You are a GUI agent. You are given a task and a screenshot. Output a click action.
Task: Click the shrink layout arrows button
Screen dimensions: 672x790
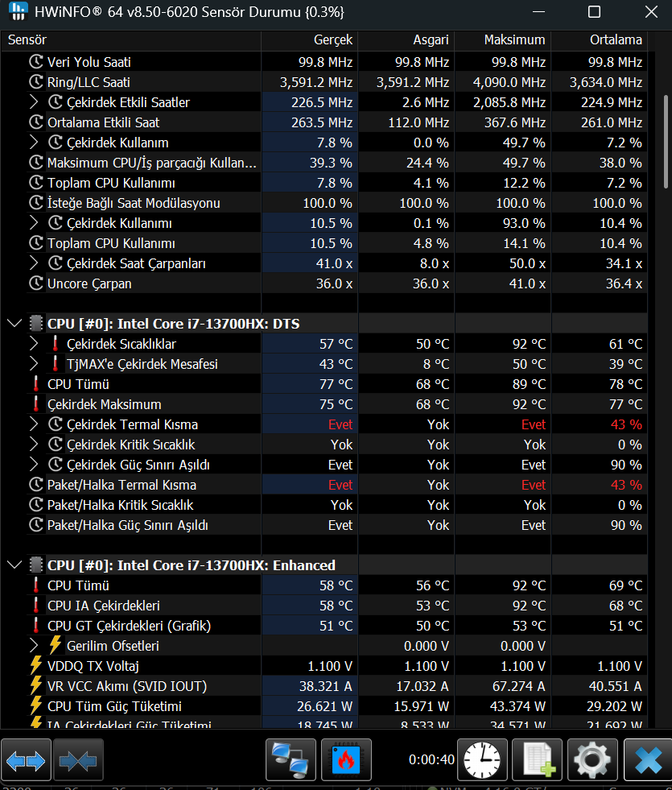coord(78,759)
